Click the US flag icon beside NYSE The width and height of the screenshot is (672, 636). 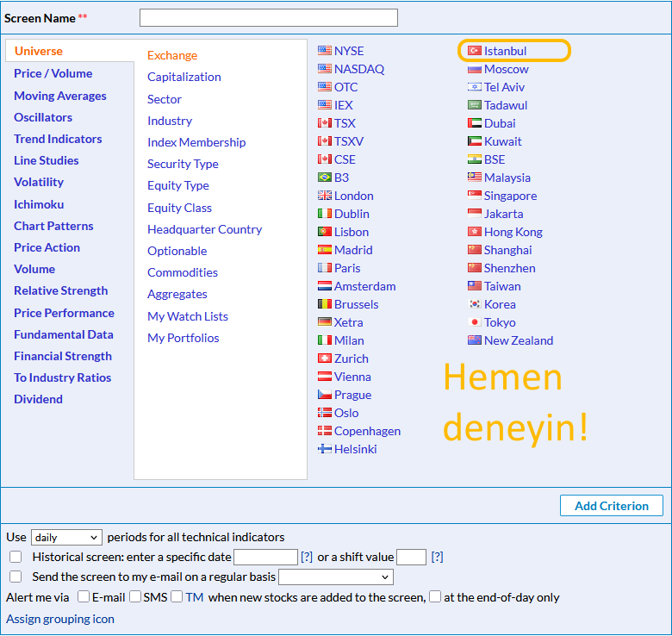tap(325, 51)
